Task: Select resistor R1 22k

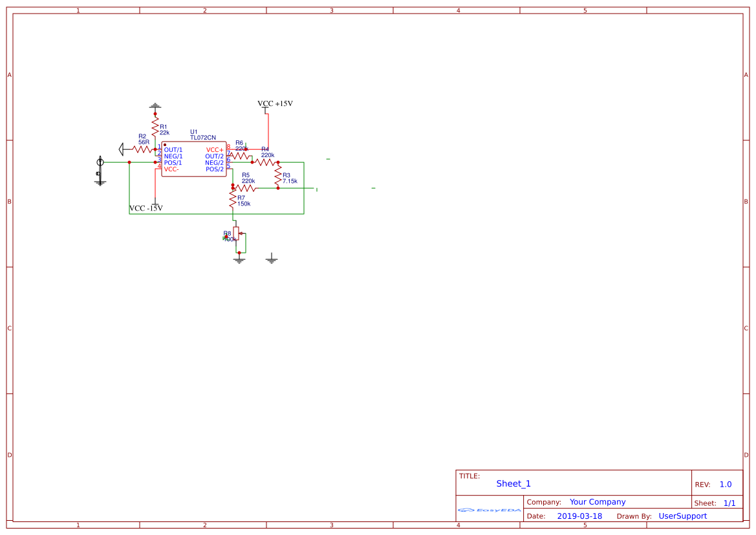Action: [x=155, y=125]
